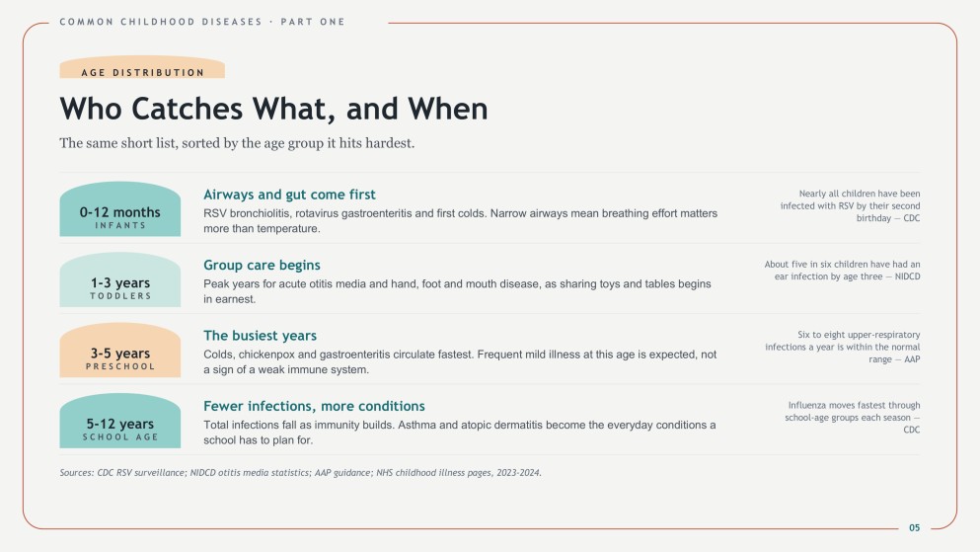Click the Group care begins heading
The height and width of the screenshot is (552, 980).
(262, 265)
